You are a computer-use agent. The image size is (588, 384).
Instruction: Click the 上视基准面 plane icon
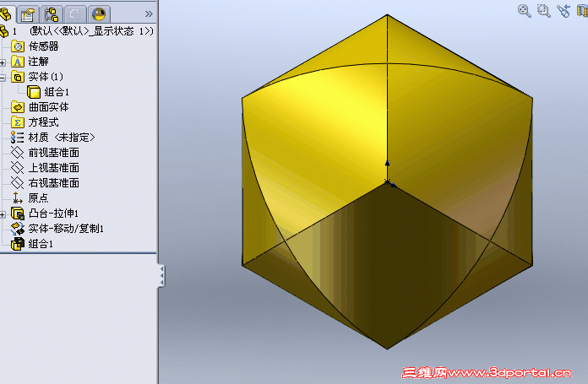17,168
